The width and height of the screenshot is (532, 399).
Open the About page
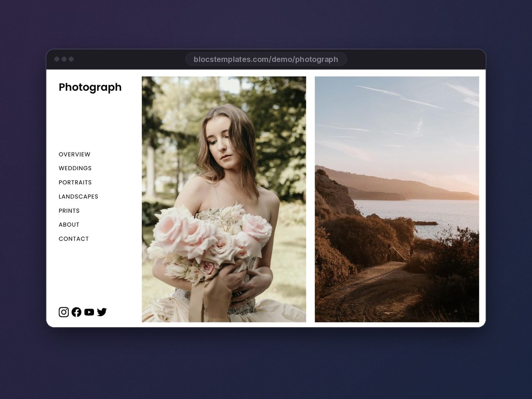(x=69, y=225)
